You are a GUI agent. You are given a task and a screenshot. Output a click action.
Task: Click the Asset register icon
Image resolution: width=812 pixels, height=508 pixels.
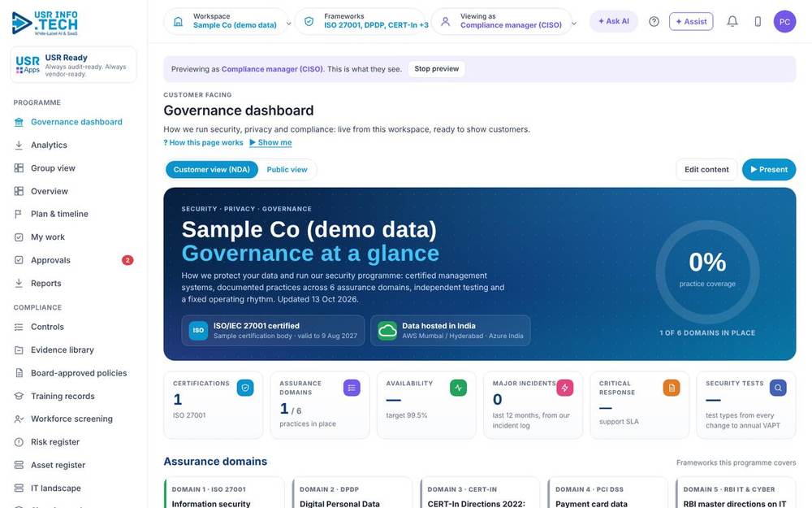[x=19, y=465]
